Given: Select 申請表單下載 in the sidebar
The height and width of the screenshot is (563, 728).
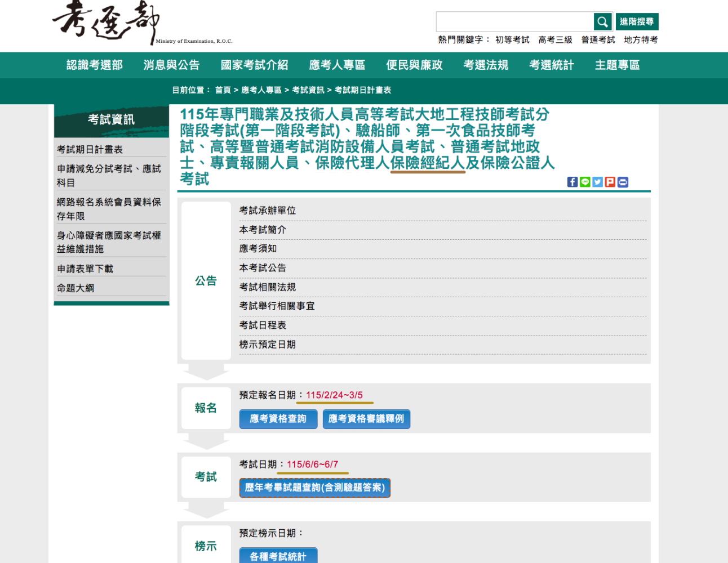Looking at the screenshot, I should point(85,269).
